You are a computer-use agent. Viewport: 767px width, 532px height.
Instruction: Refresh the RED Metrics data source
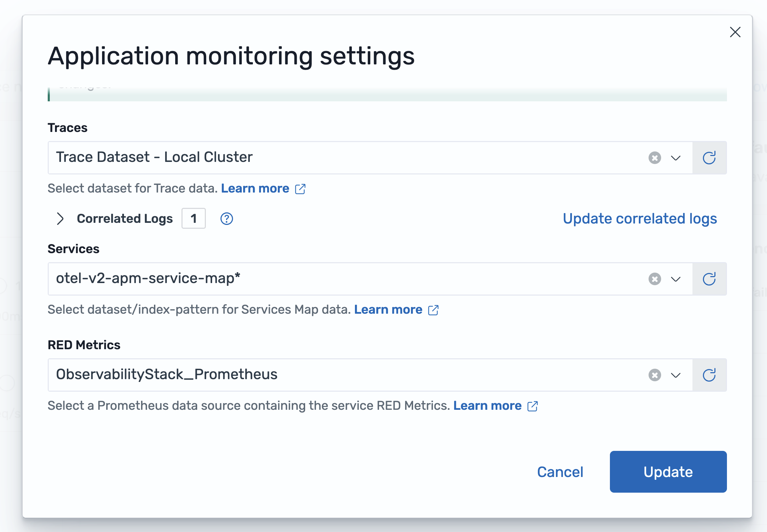[x=709, y=375]
